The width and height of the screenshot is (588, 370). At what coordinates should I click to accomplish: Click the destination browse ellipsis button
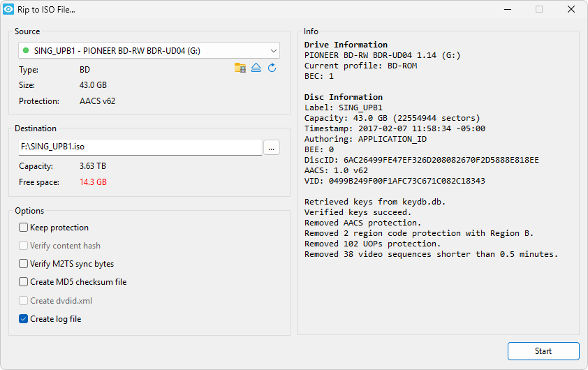tap(272, 147)
